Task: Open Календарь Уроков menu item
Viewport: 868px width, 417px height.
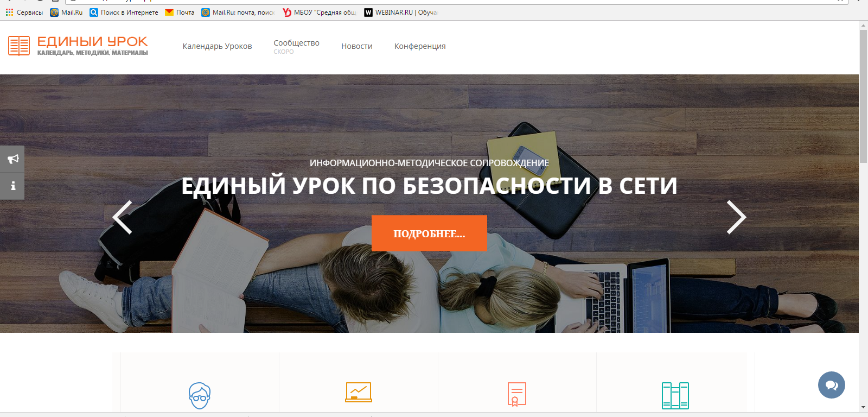Action: pos(217,46)
